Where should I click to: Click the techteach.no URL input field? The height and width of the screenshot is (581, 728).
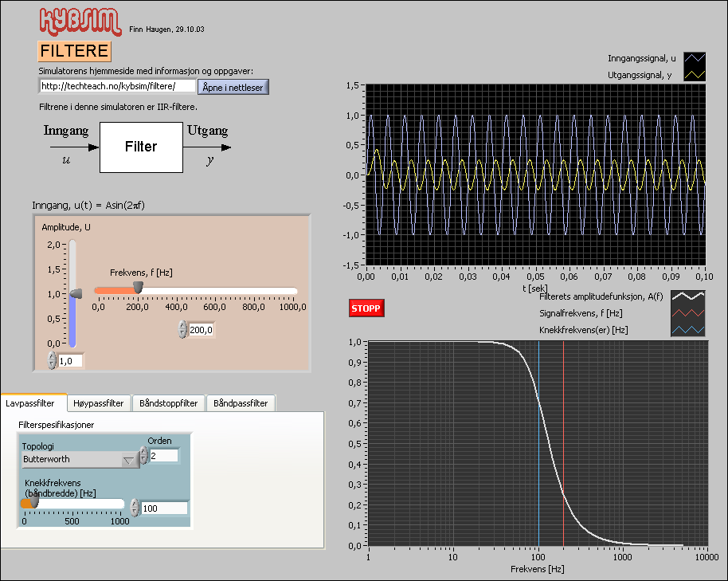(117, 86)
